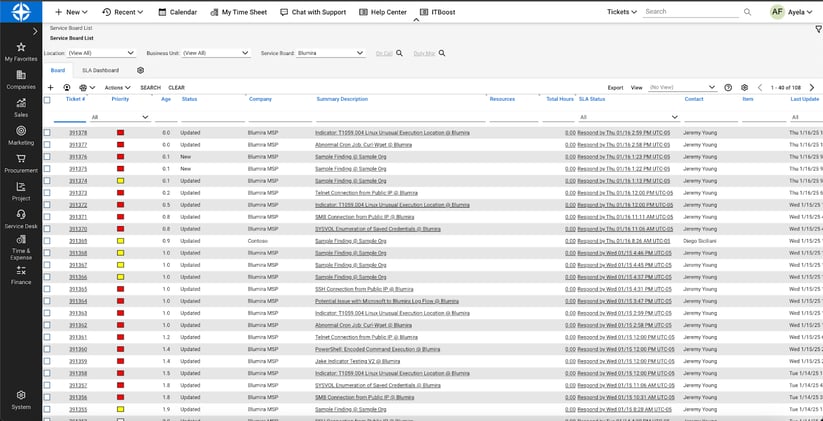
Task: Click the help question mark icon
Action: (728, 87)
